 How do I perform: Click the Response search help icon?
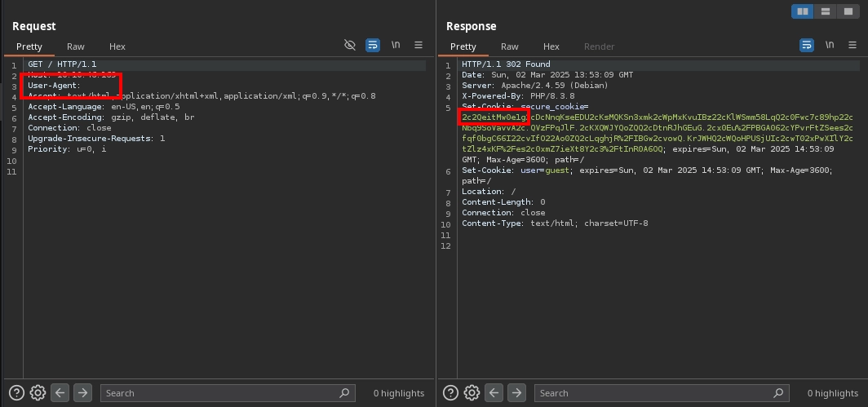[x=450, y=393]
